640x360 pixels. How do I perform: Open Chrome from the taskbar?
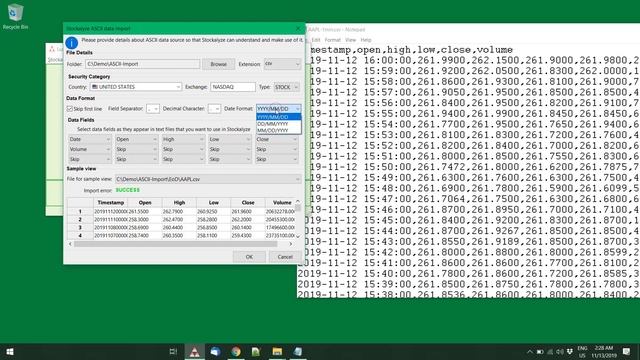236,351
